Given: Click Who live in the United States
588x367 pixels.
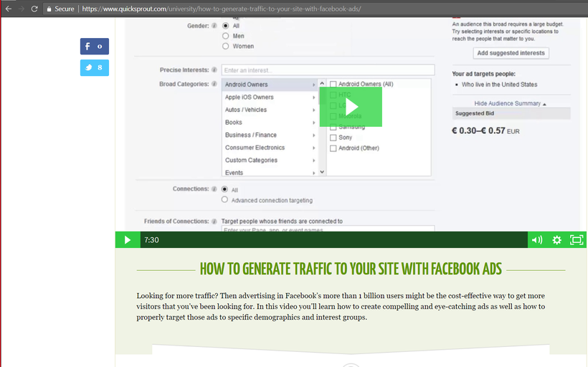Looking at the screenshot, I should [500, 85].
